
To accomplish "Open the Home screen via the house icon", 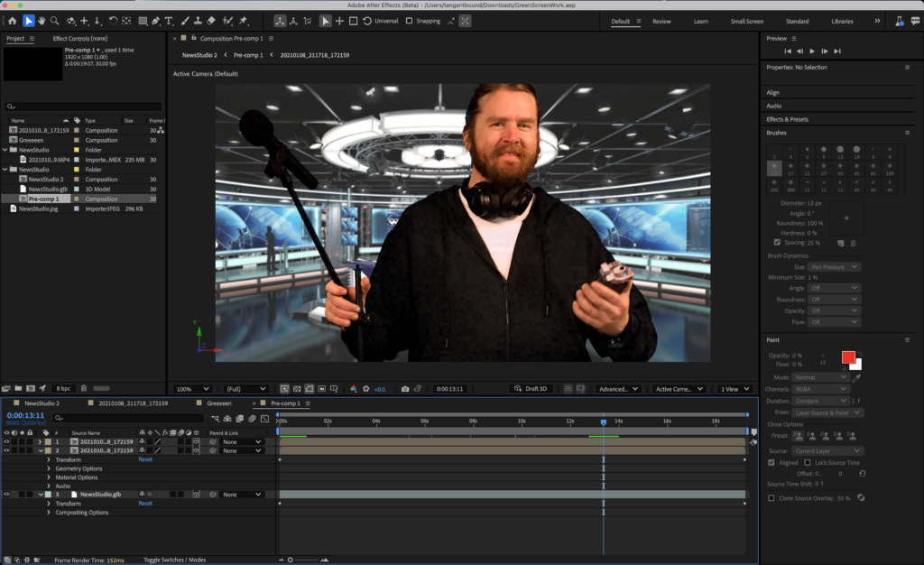I will click(13, 20).
